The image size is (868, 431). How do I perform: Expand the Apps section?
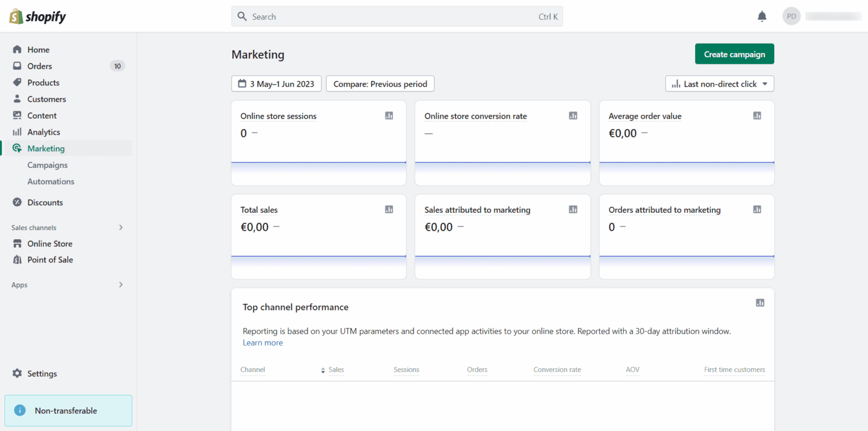tap(120, 285)
